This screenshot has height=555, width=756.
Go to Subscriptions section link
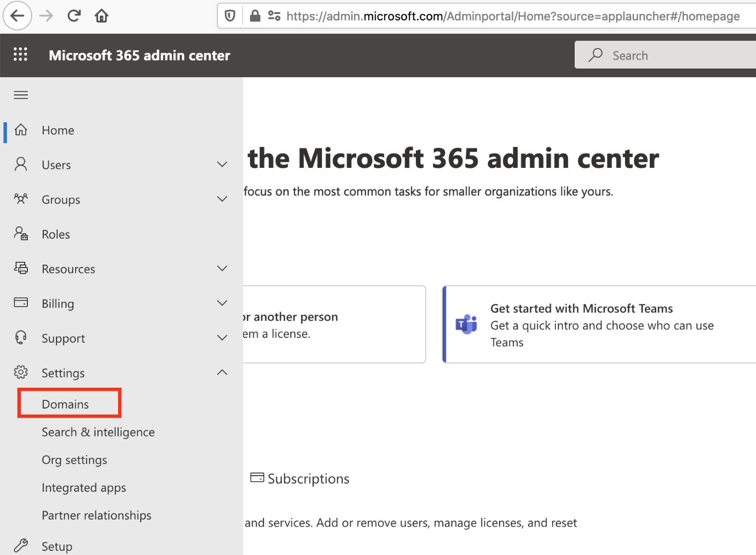click(308, 479)
